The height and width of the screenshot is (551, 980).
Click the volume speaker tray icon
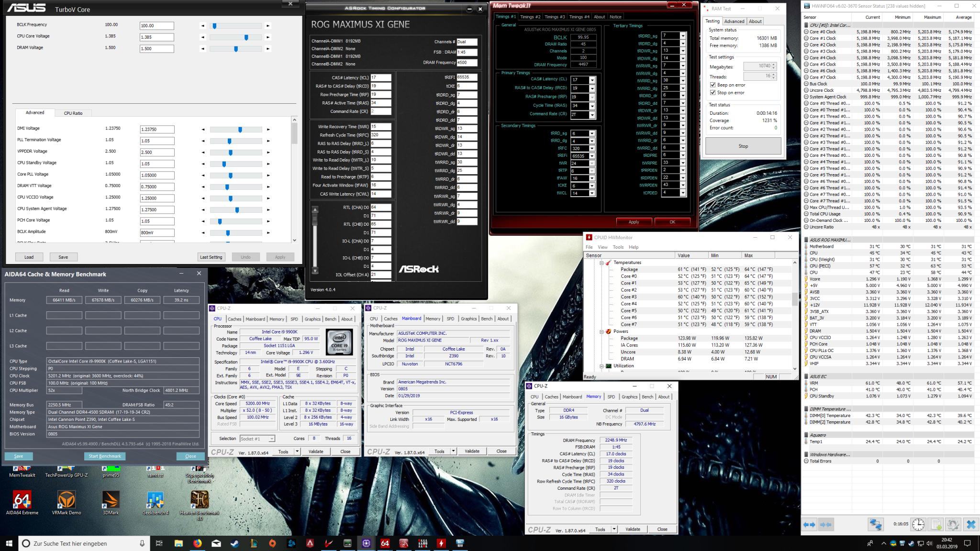click(929, 543)
